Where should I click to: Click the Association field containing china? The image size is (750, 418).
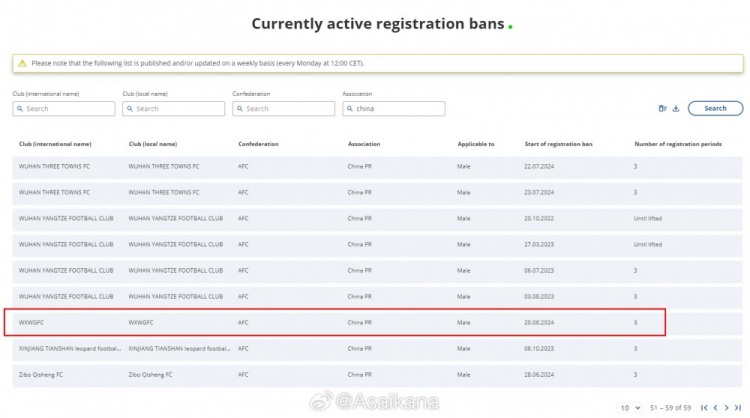(x=394, y=109)
